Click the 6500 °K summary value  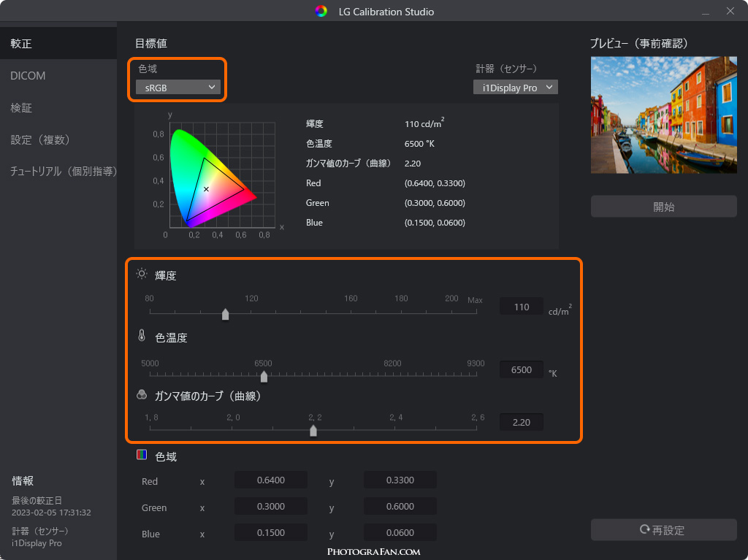(x=419, y=144)
